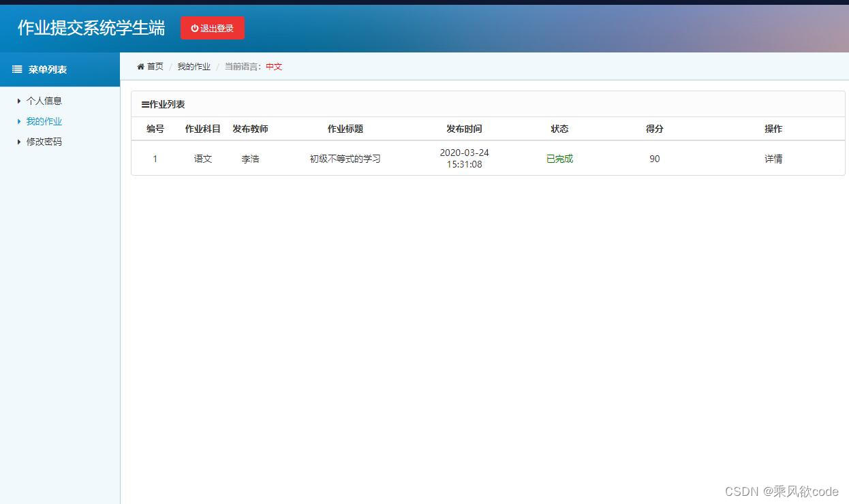Click the power icon on the logout button
This screenshot has height=504, width=849.
click(x=194, y=28)
